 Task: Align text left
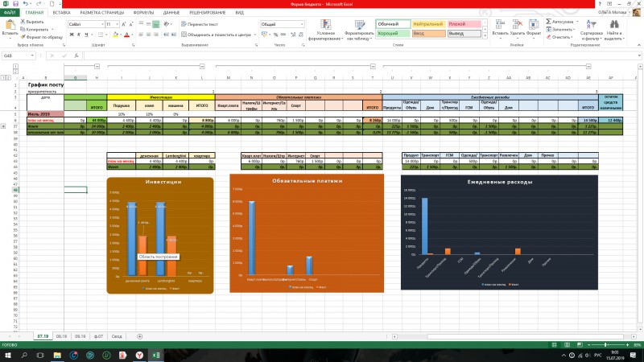(x=141, y=35)
